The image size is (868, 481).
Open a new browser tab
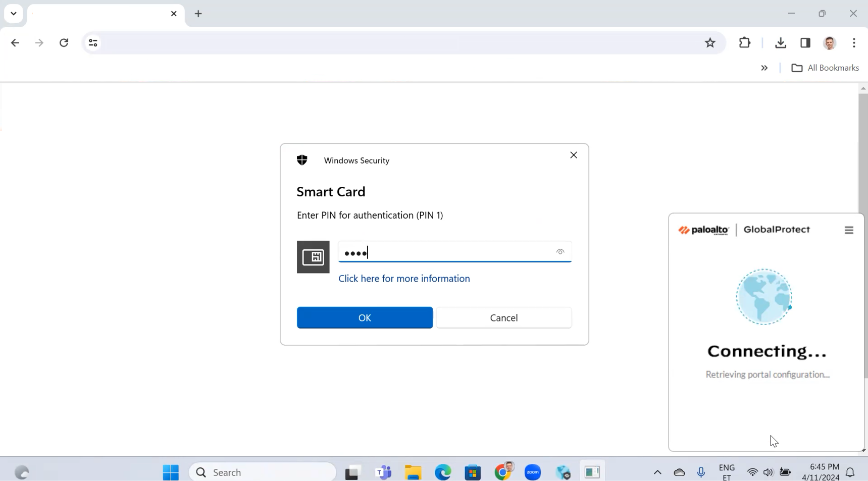coord(198,14)
